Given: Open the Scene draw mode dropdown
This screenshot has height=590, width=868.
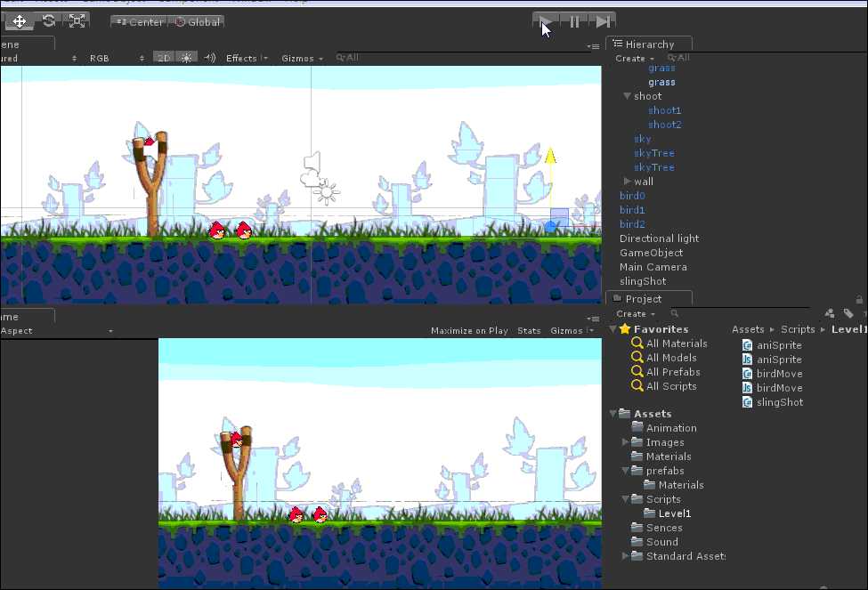Looking at the screenshot, I should [x=39, y=58].
